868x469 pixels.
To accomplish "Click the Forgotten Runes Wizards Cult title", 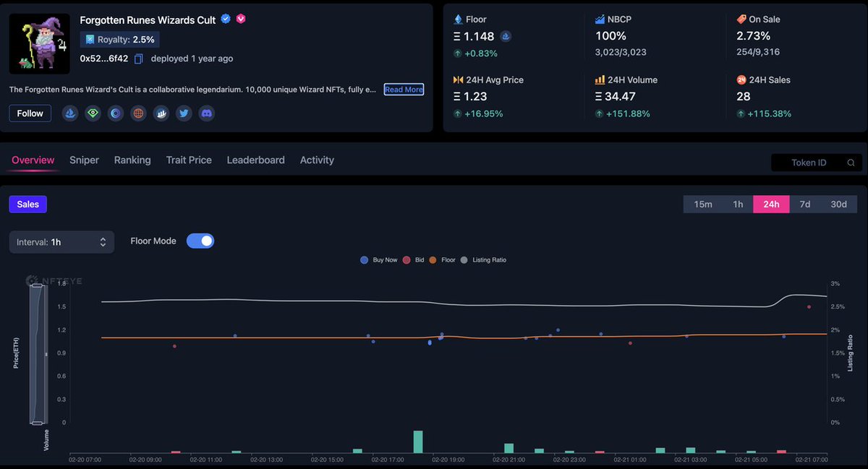I will 148,20.
